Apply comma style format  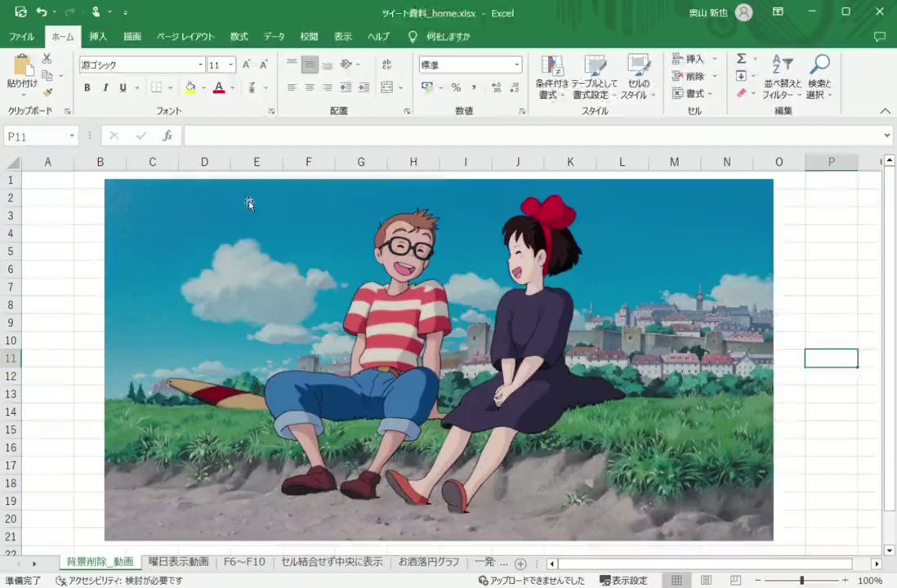pyautogui.click(x=474, y=87)
